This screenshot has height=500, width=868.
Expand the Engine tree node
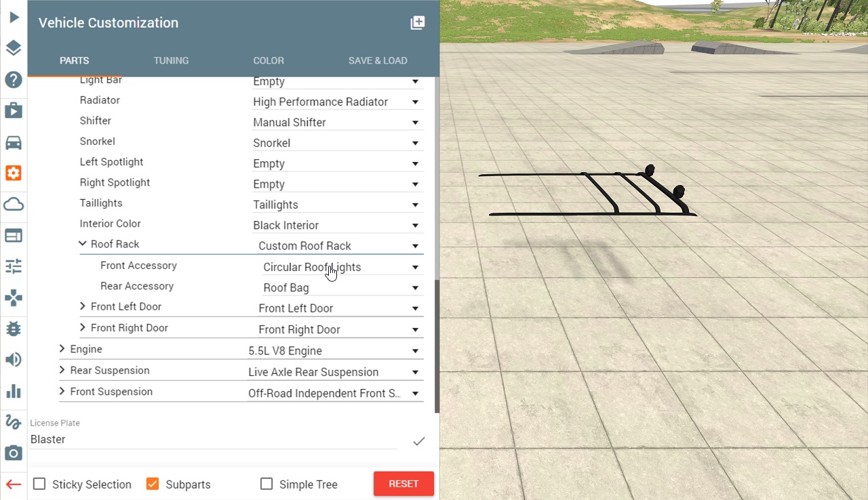pyautogui.click(x=62, y=349)
